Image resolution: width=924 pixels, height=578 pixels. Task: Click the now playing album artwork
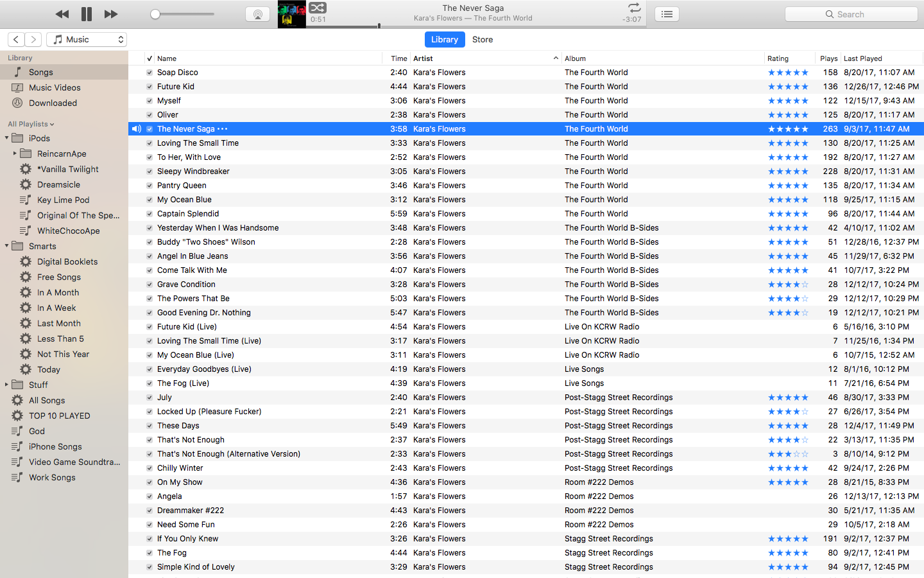point(292,14)
